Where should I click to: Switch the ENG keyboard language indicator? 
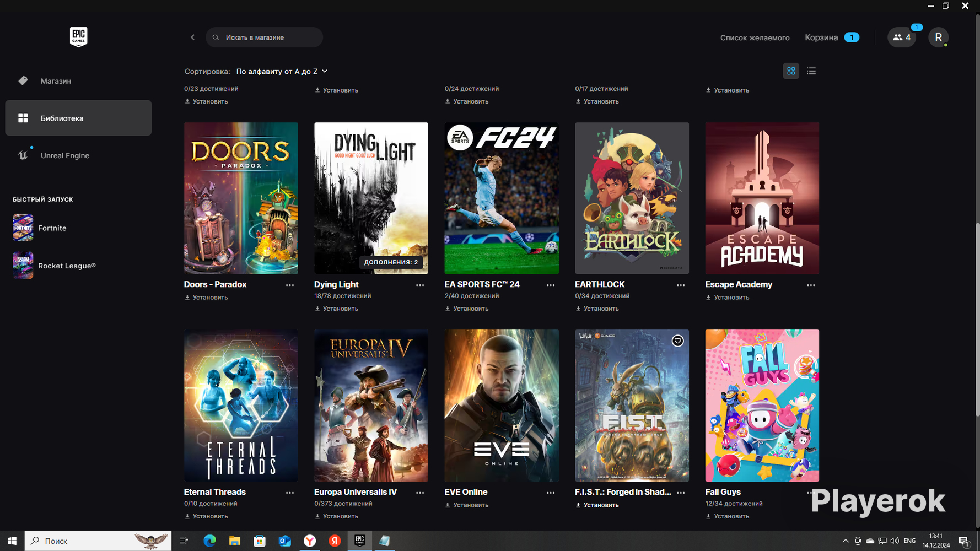910,541
